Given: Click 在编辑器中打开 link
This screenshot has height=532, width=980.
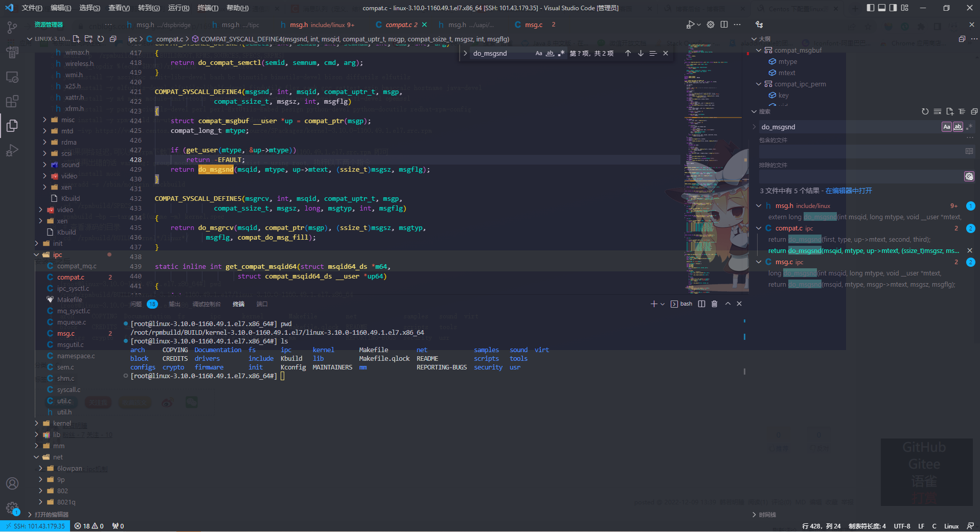Looking at the screenshot, I should (x=849, y=191).
